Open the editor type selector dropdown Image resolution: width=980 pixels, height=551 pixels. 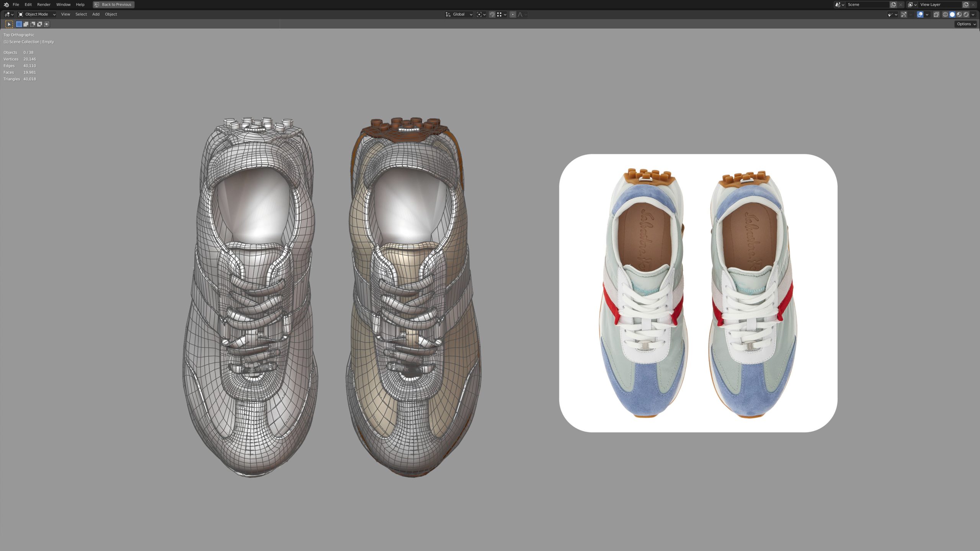[x=9, y=14]
